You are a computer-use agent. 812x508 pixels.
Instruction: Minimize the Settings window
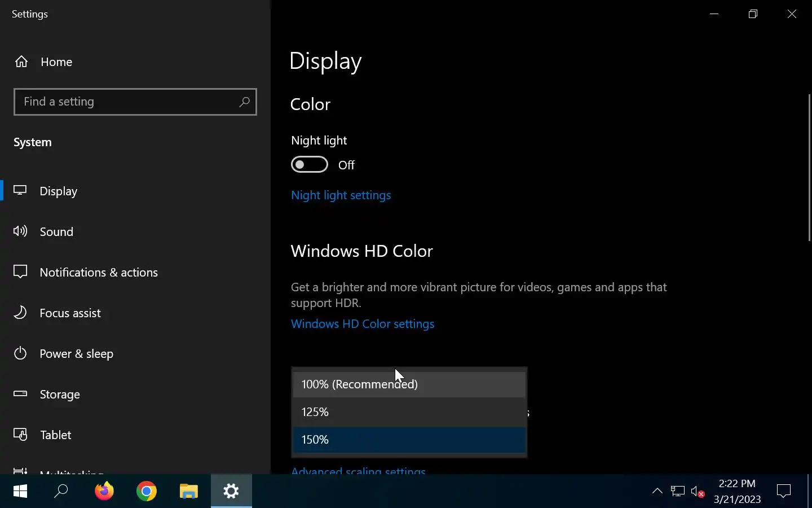pos(714,14)
